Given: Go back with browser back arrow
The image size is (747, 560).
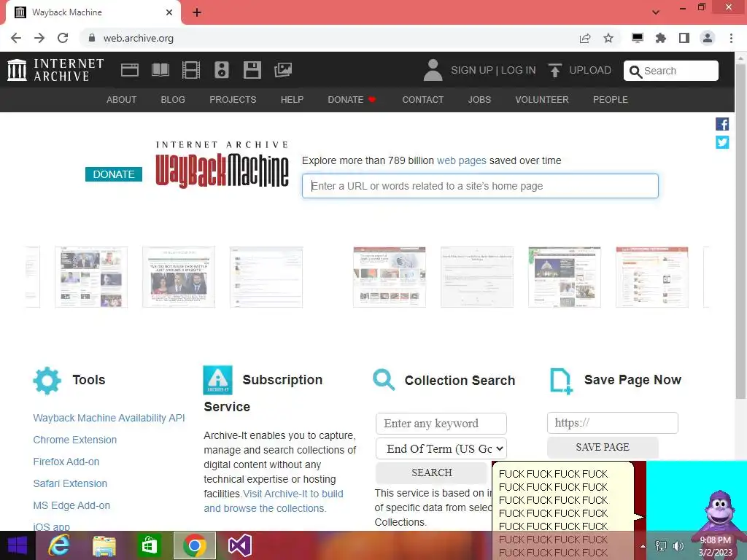Looking at the screenshot, I should pos(16,38).
